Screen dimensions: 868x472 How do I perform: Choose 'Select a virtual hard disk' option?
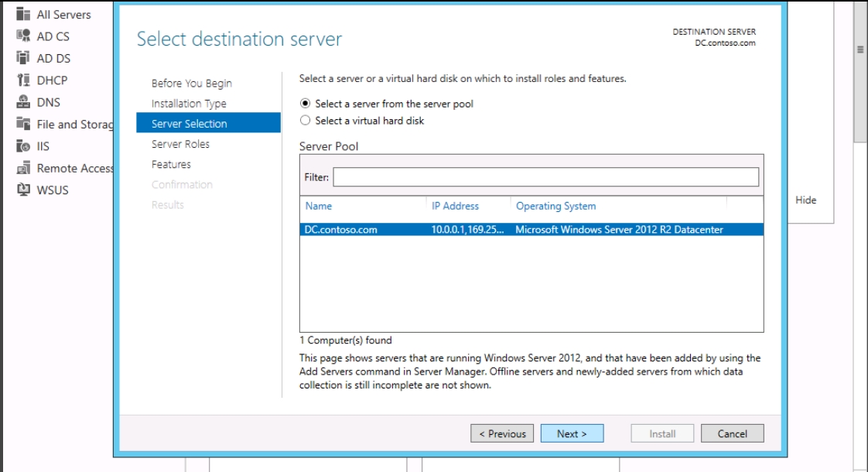pyautogui.click(x=305, y=120)
